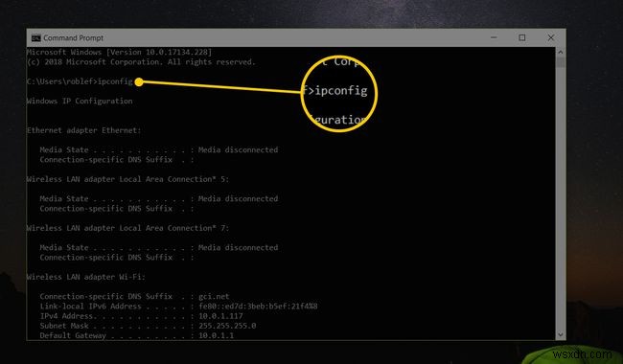Click Wireless LAN adapter Local Area Connection* 7
623x364 pixels.
(x=127, y=228)
